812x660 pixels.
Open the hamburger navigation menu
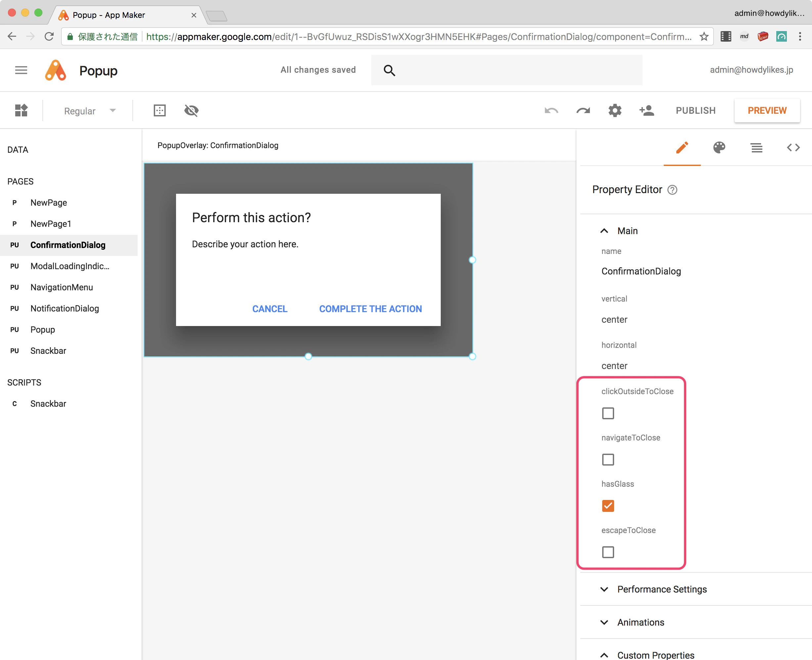tap(21, 70)
